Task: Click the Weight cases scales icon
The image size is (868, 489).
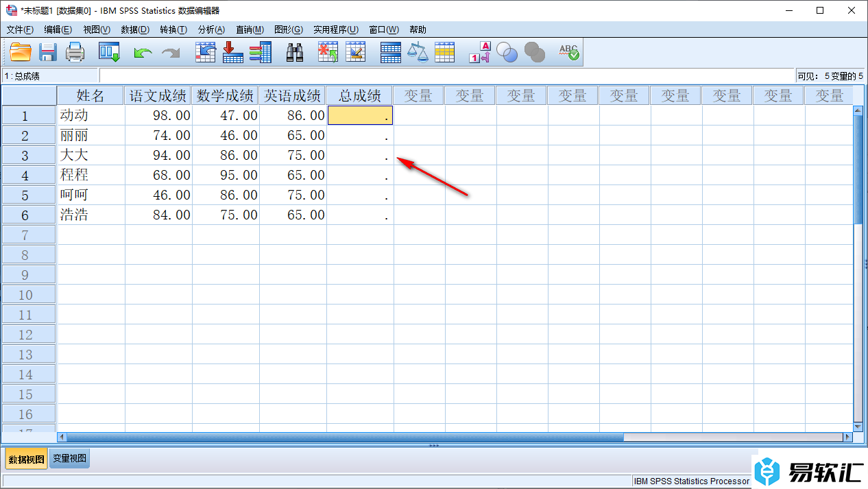Action: (418, 52)
